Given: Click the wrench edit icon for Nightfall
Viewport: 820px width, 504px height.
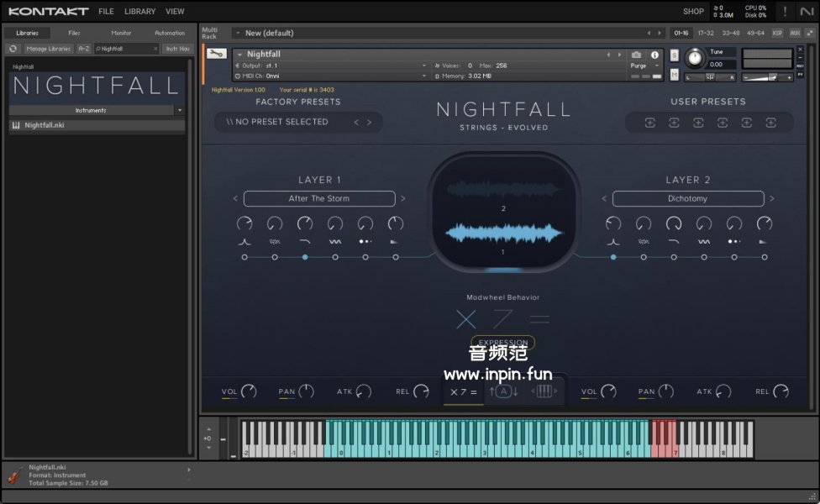Looking at the screenshot, I should point(216,54).
